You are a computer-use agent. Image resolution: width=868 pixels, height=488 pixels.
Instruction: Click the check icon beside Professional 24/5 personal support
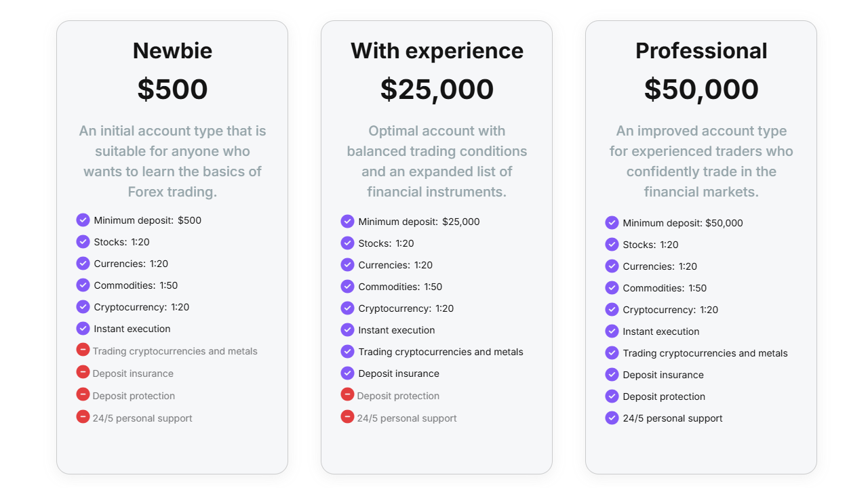pyautogui.click(x=612, y=418)
